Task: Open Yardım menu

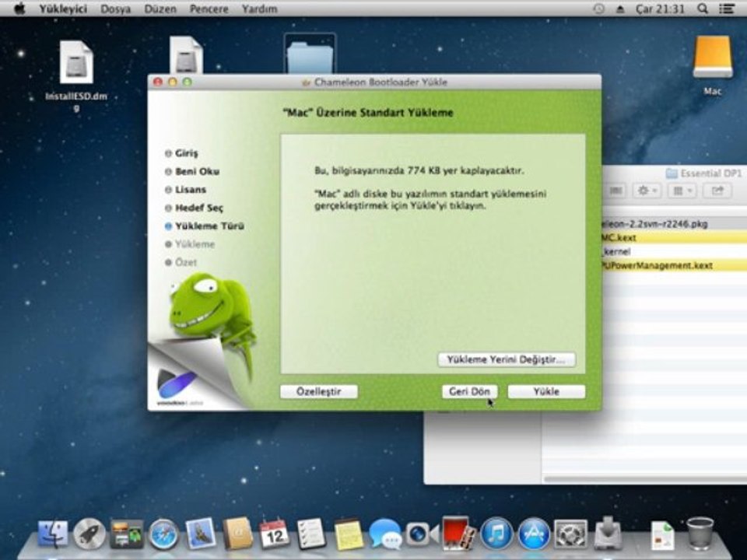Action: 259,9
